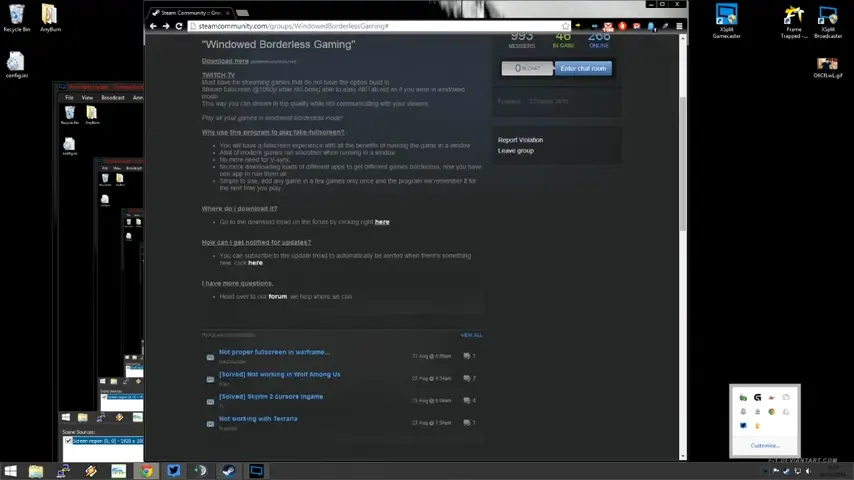Click the blue ghost extension icon in Chrome
Image resolution: width=854 pixels, height=480 pixels.
(651, 26)
